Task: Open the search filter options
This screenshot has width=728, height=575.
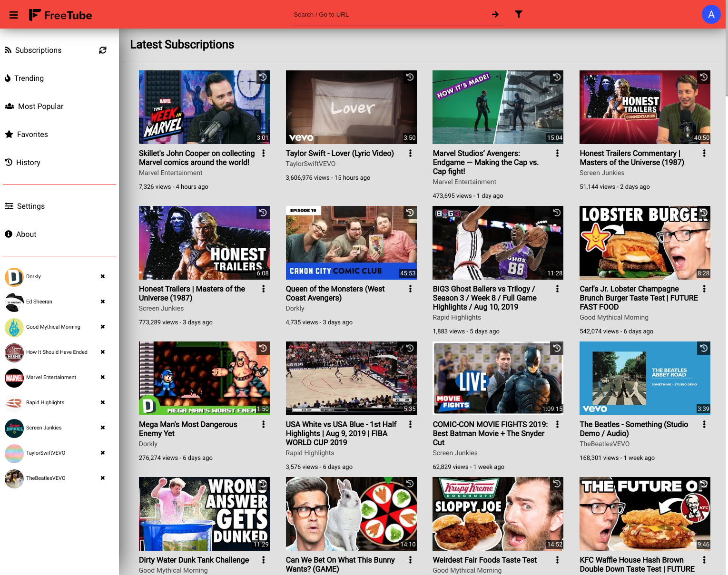Action: (519, 14)
